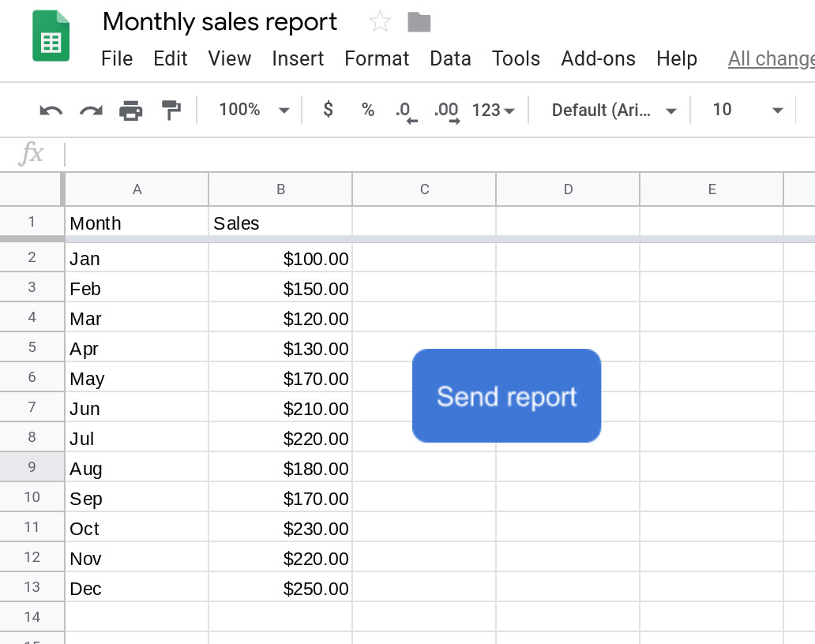
Task: Click the Send report button
Action: click(x=507, y=395)
